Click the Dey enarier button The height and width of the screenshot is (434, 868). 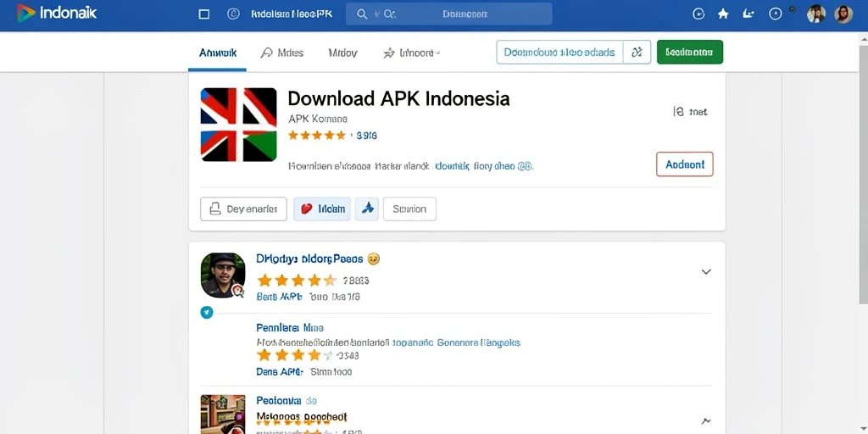click(x=243, y=209)
